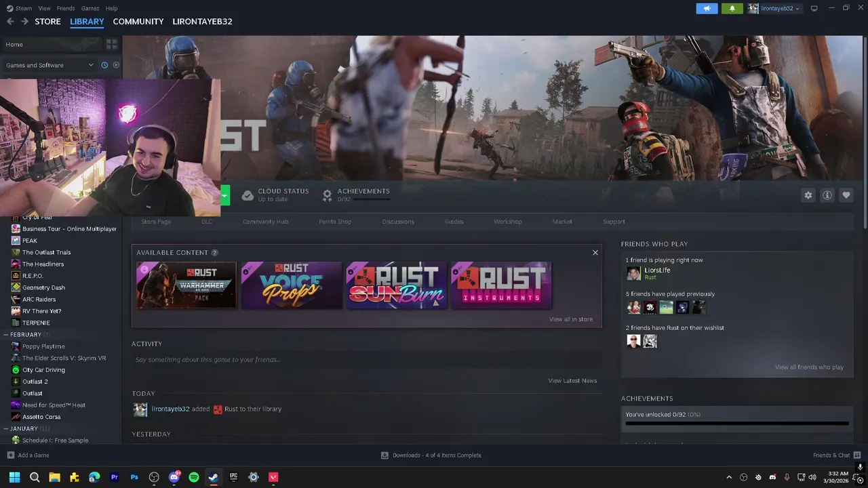Click Add a Game
Image resolution: width=868 pixels, height=488 pixels.
[28, 455]
